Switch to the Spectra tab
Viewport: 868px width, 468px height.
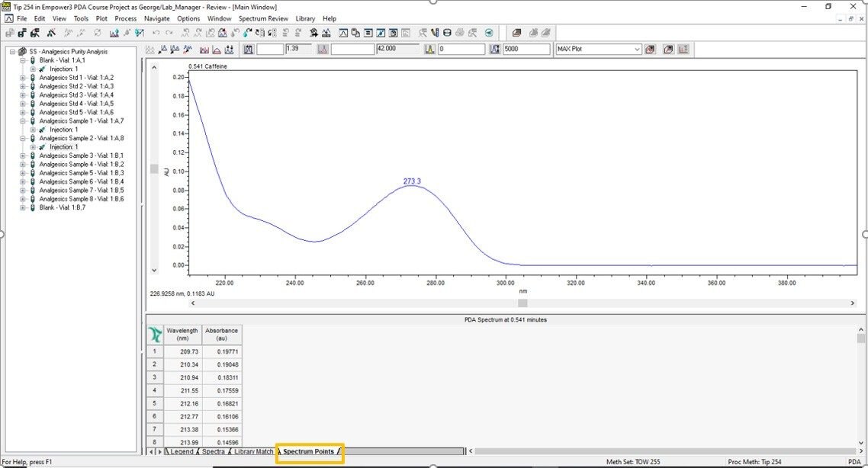pyautogui.click(x=213, y=451)
